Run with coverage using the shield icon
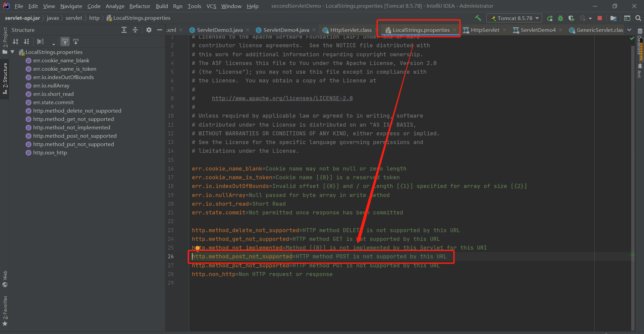Viewport: 644px width, 334px height. coord(572,18)
